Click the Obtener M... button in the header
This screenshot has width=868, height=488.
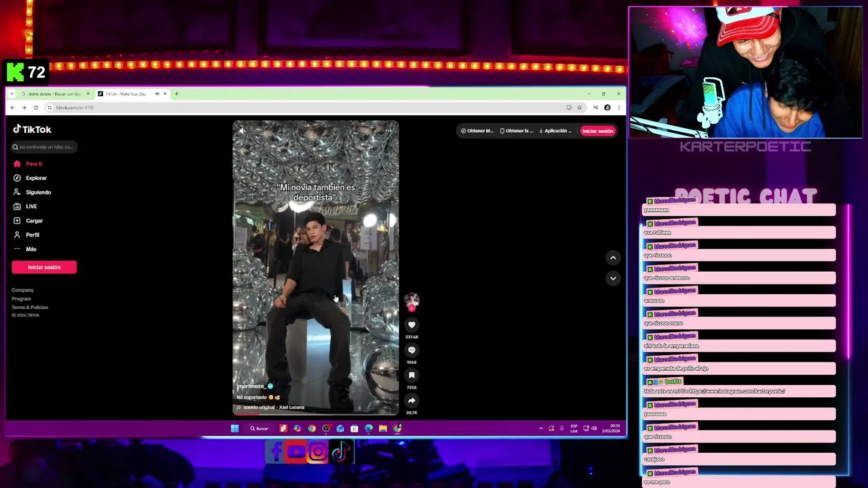point(477,131)
